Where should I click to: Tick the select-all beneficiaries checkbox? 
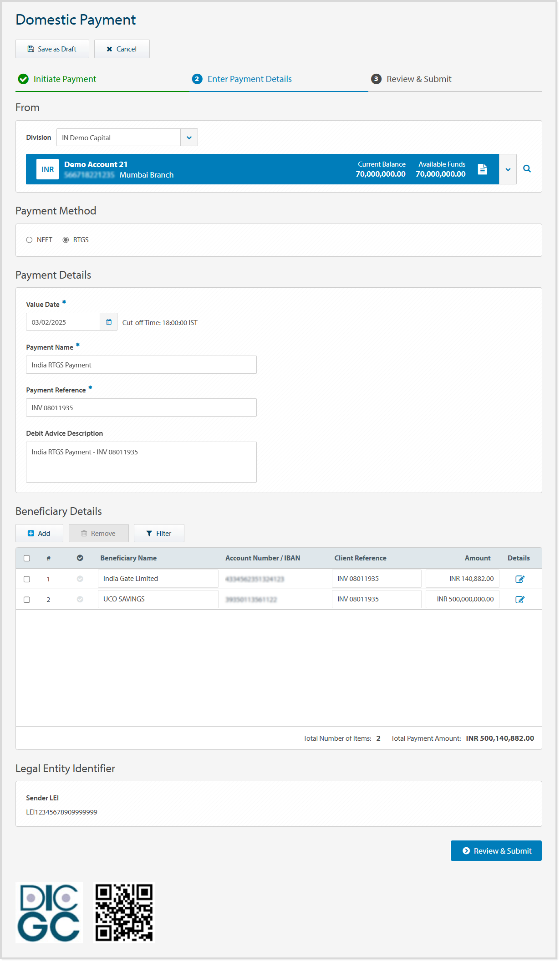coord(27,559)
